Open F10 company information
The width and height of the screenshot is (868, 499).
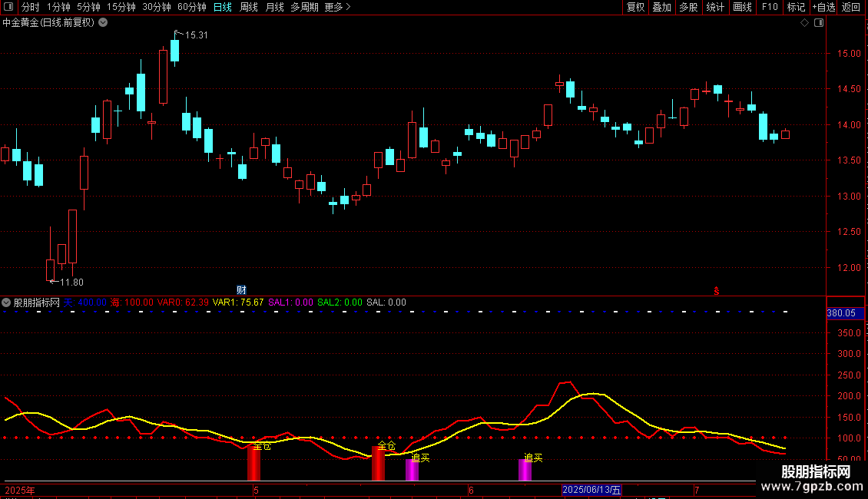click(x=769, y=7)
